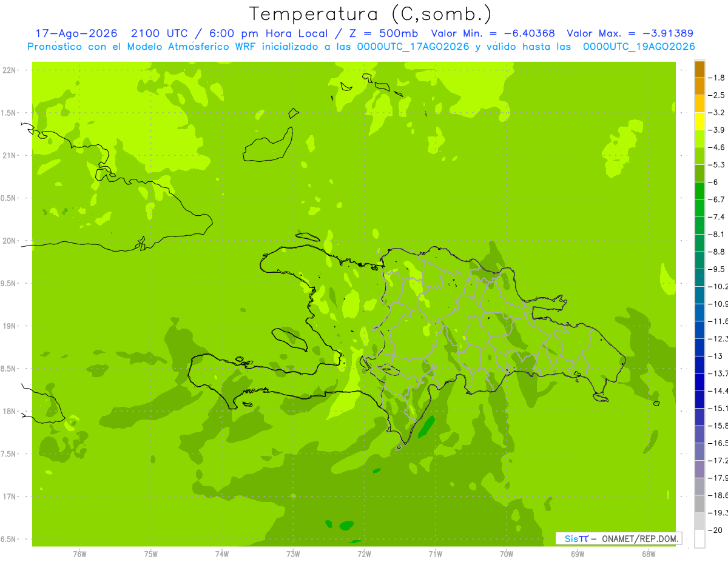Click legend swatch between -3.2 and -3.9
728x562 pixels.
pyautogui.click(x=699, y=121)
